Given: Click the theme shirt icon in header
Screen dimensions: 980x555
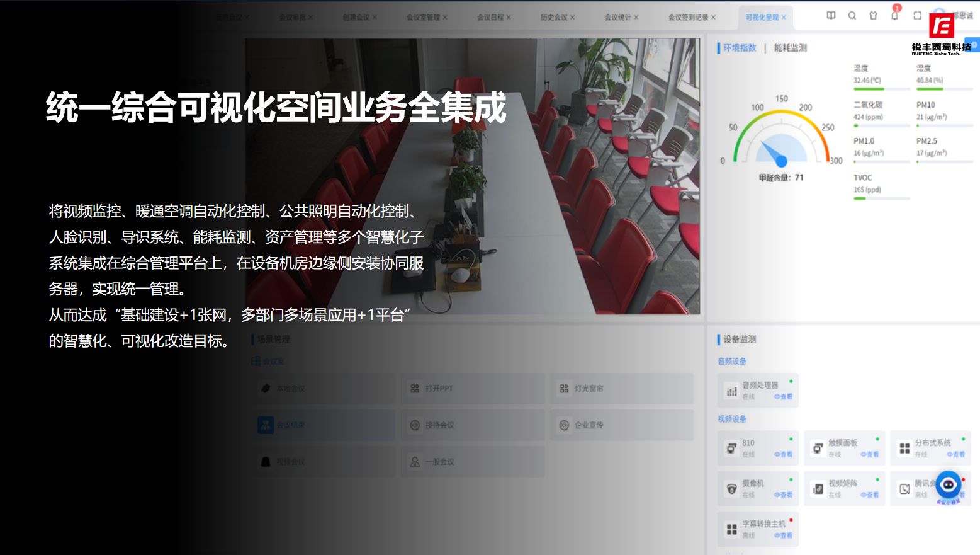Looking at the screenshot, I should [873, 16].
